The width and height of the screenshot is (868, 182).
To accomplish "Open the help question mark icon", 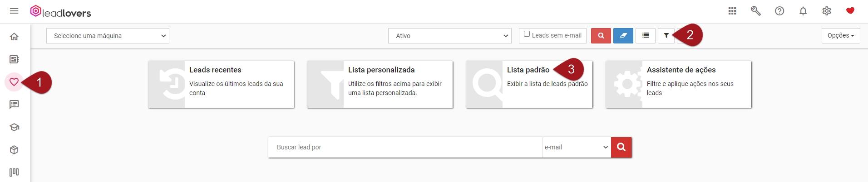I will pyautogui.click(x=779, y=11).
